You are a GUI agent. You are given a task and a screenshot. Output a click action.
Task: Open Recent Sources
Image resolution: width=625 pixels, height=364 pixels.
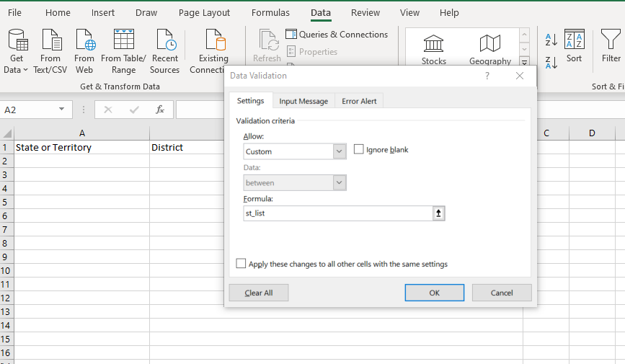164,51
